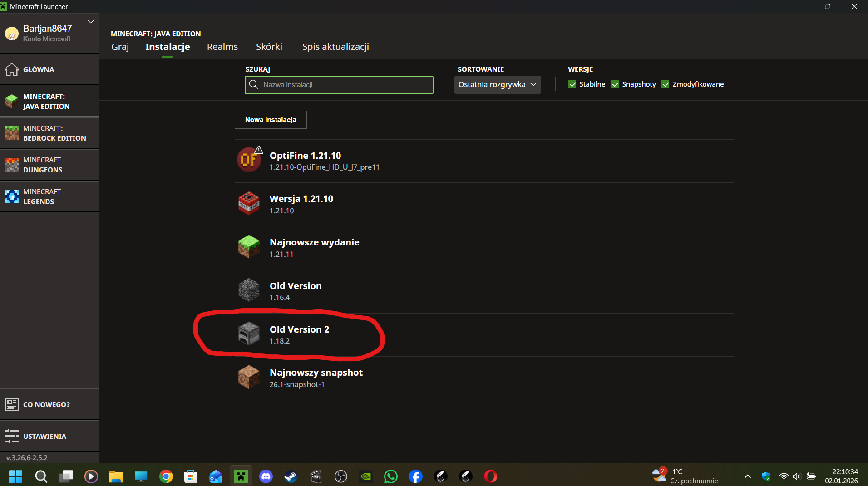Open the Ostatnia rozgrywka sorting dropdown
Image resolution: width=868 pixels, height=486 pixels.
tap(498, 85)
